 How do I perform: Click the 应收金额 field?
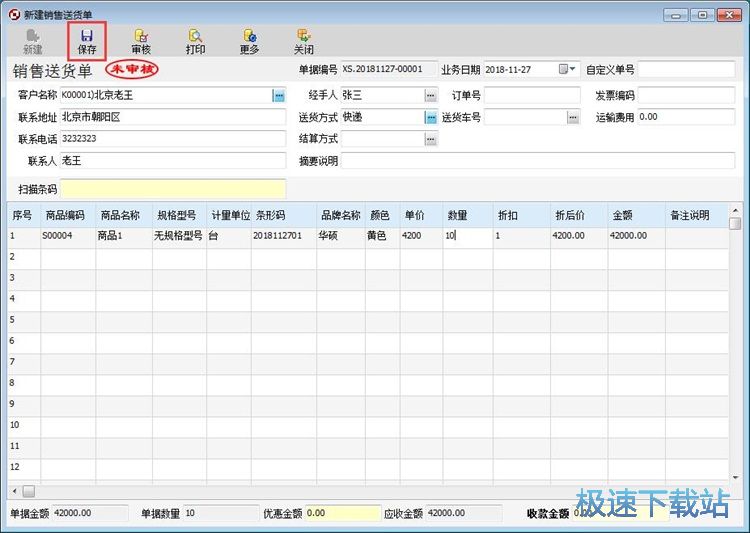tap(463, 513)
